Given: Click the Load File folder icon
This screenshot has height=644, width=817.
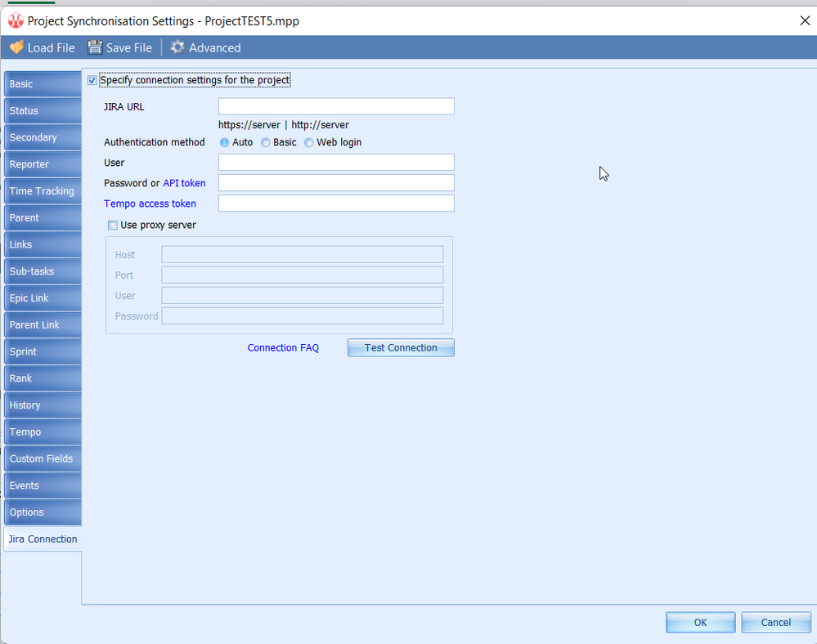Looking at the screenshot, I should click(x=16, y=47).
